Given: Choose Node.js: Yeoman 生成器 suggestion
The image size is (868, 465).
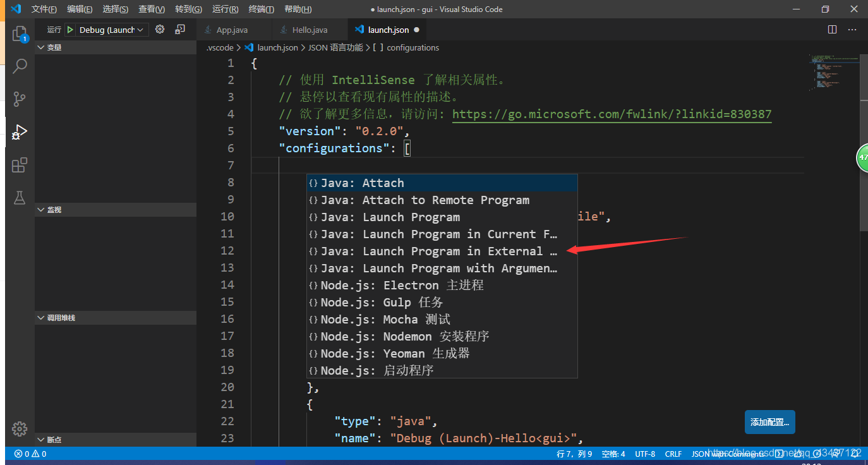Looking at the screenshot, I should pyautogui.click(x=442, y=354).
